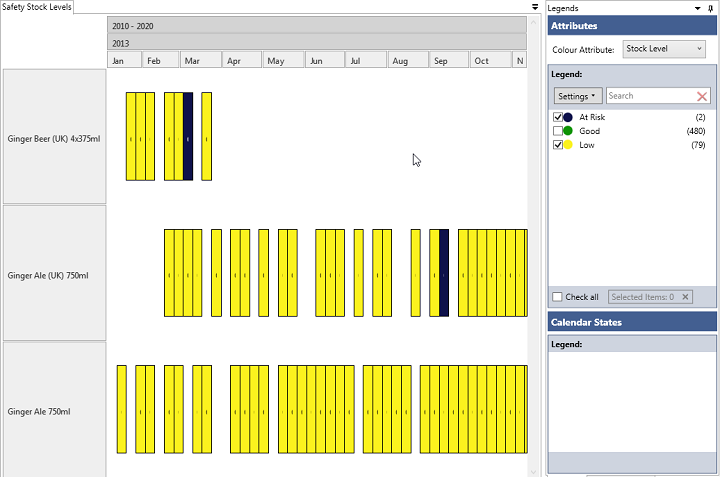This screenshot has height=477, width=720.
Task: Uncheck the At Risk checkbox
Action: pos(557,117)
